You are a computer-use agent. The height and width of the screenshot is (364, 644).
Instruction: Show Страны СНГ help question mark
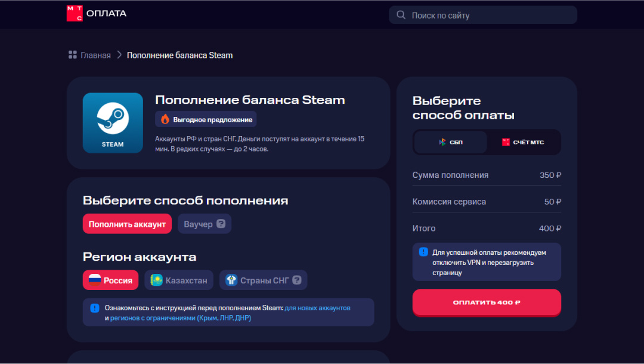(x=297, y=280)
